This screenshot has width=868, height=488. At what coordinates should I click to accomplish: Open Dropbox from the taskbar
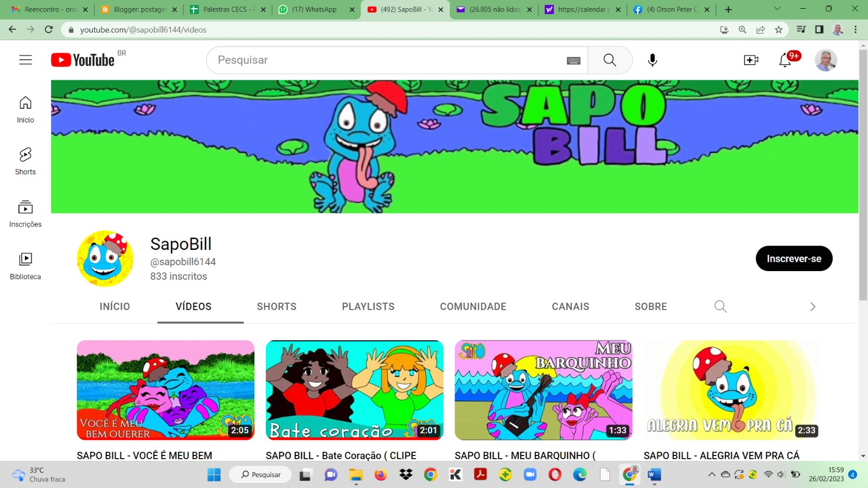tap(406, 475)
